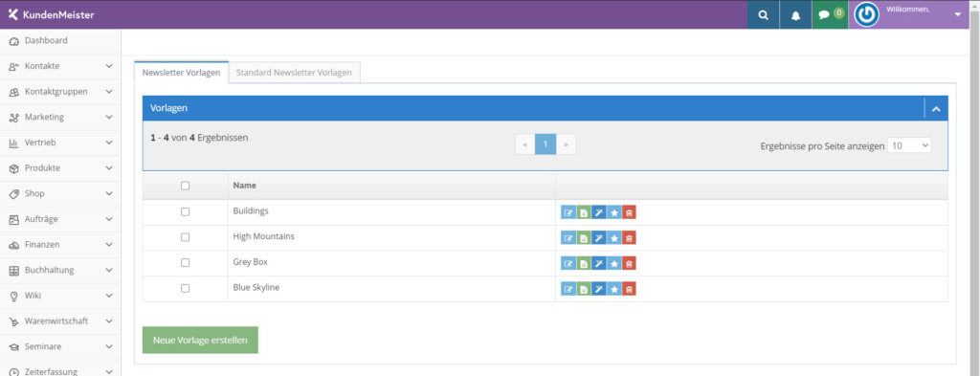Click magic wand icon for Grey Box
Viewport: 980px width, 376px height.
[x=599, y=263]
